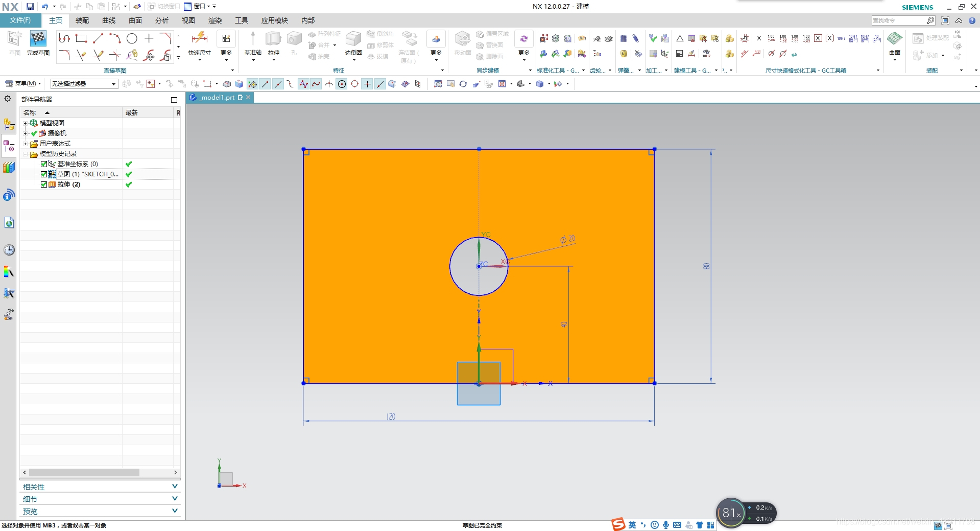Click the Save icon in title bar
980x531 pixels.
30,7
